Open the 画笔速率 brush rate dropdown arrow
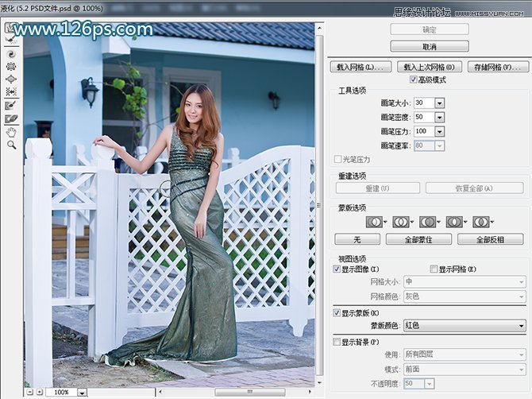 click(439, 145)
